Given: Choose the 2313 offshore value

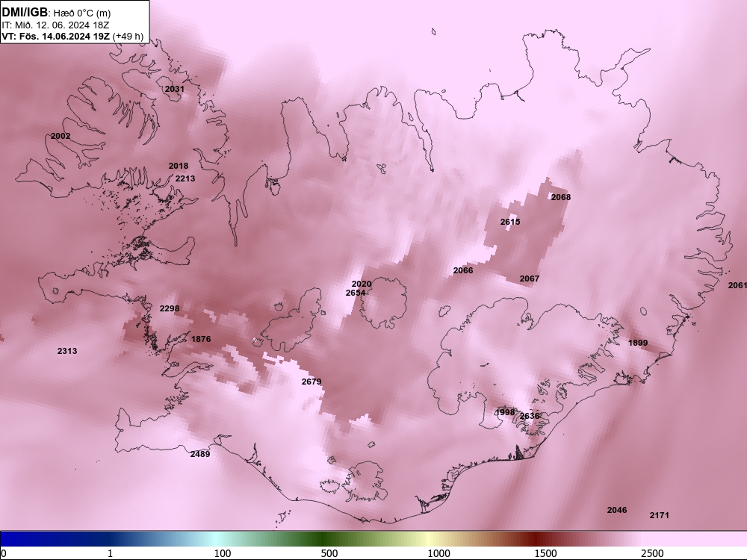Looking at the screenshot, I should 67,351.
